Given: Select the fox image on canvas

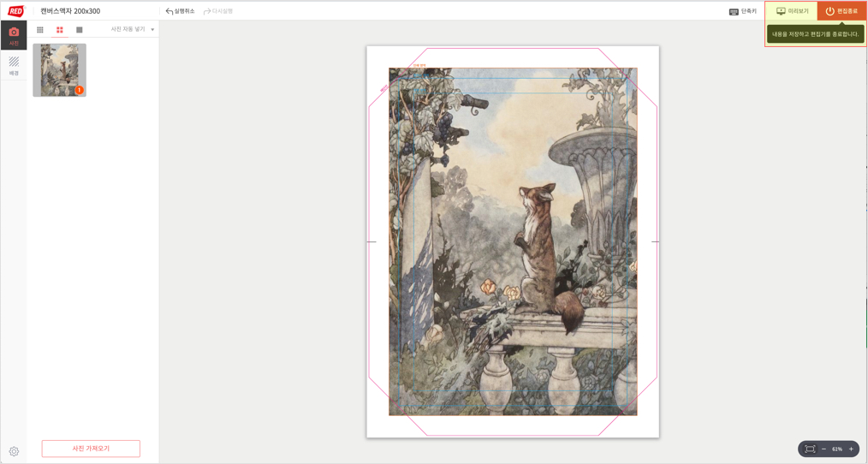Looking at the screenshot, I should coord(513,241).
